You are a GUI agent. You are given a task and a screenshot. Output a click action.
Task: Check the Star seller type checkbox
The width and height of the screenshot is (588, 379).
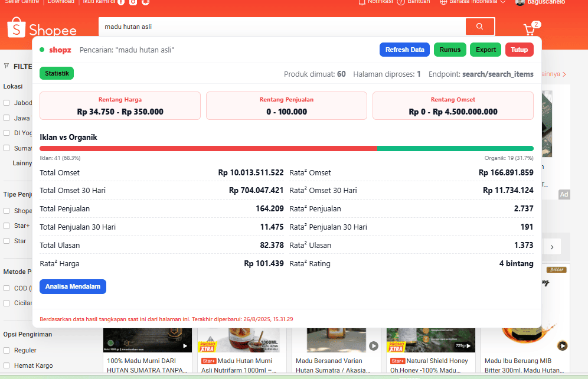point(6,241)
